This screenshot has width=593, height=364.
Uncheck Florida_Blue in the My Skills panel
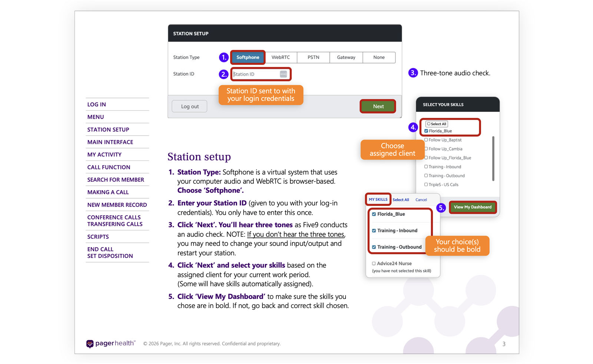point(374,214)
